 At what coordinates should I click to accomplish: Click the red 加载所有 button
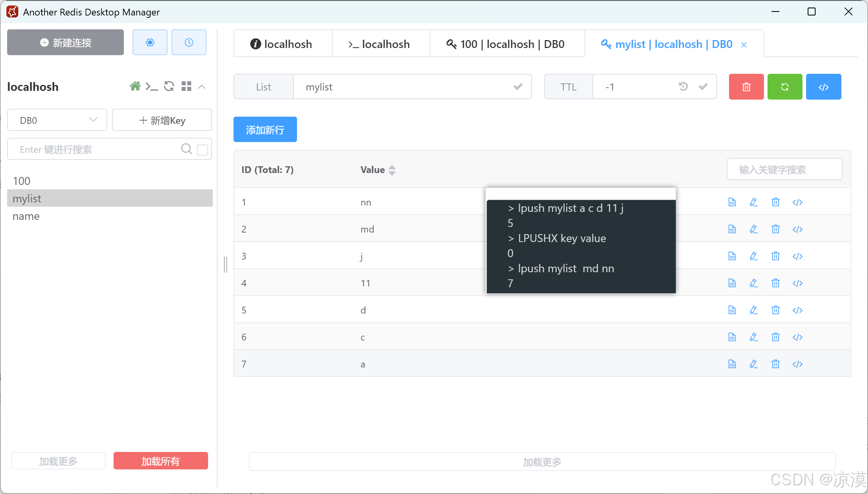click(160, 461)
